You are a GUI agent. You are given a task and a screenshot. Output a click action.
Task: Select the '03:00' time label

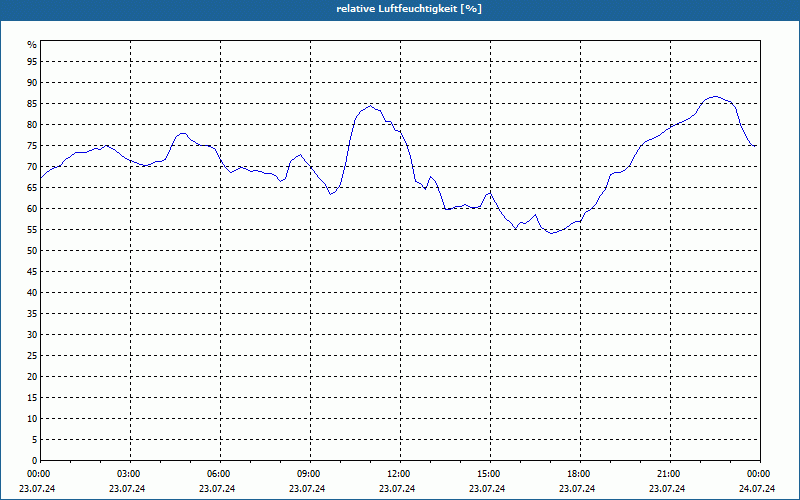130,474
